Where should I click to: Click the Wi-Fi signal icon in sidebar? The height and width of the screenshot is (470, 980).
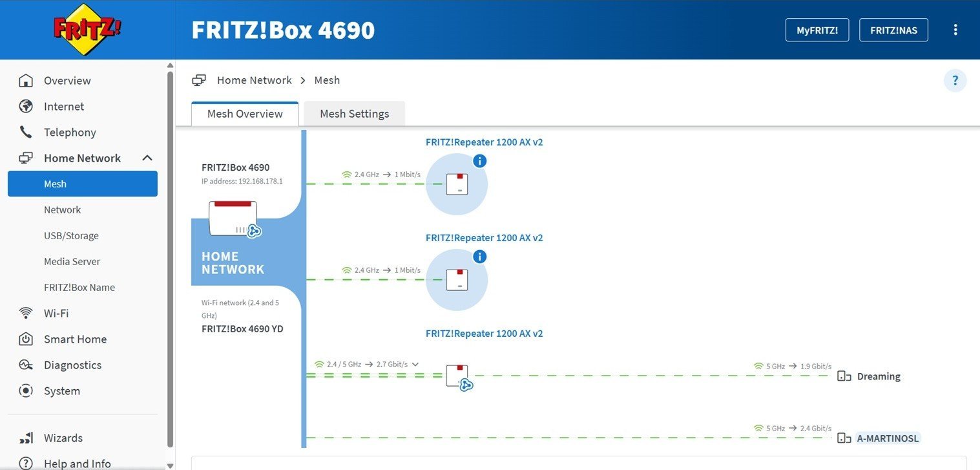[26, 314]
